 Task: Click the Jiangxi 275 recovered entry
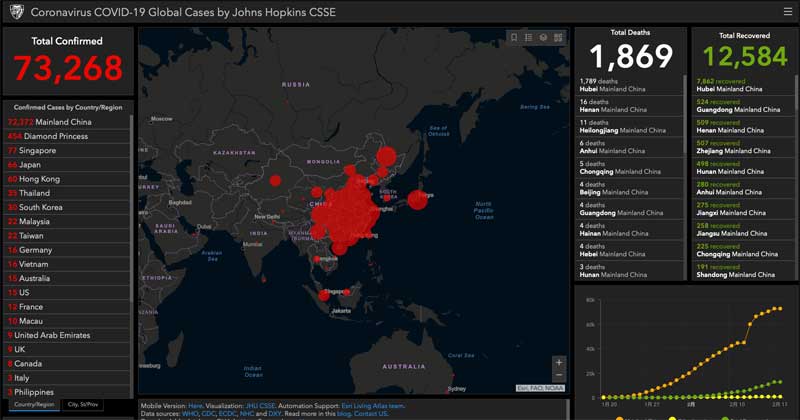point(744,209)
